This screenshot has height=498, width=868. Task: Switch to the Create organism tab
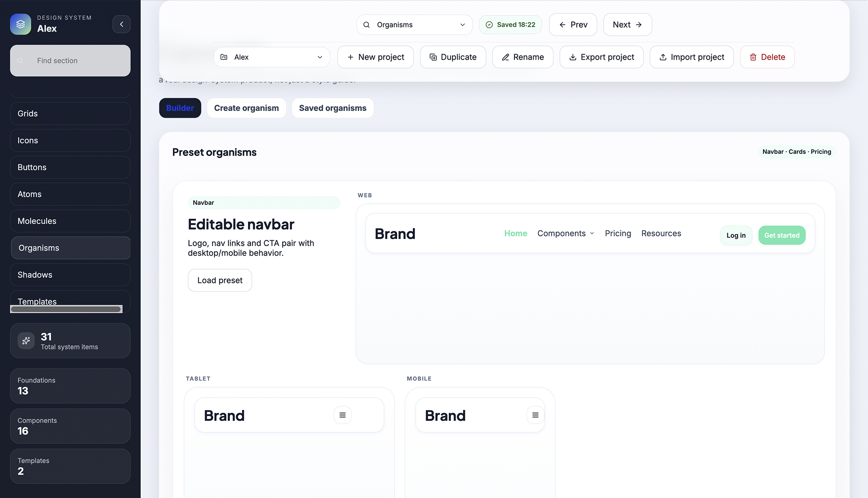[x=246, y=108]
